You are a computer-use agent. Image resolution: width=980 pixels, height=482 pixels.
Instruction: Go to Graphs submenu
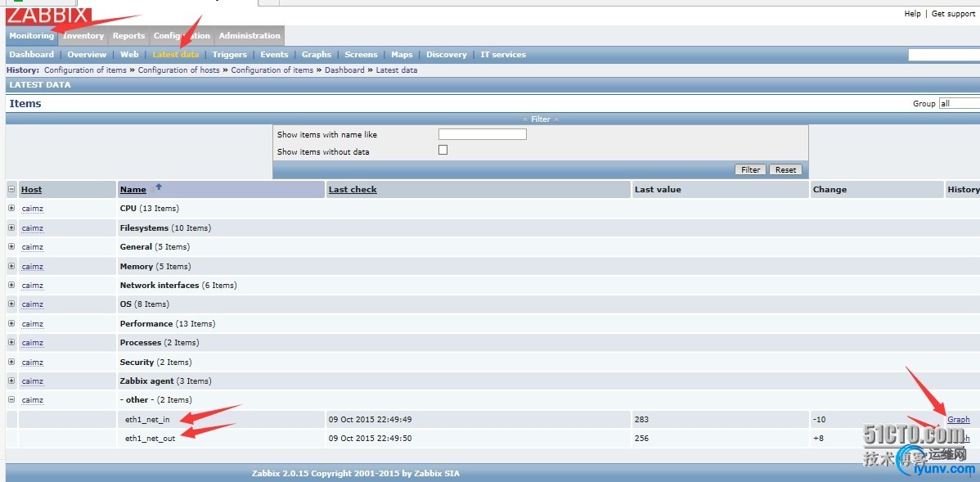317,54
